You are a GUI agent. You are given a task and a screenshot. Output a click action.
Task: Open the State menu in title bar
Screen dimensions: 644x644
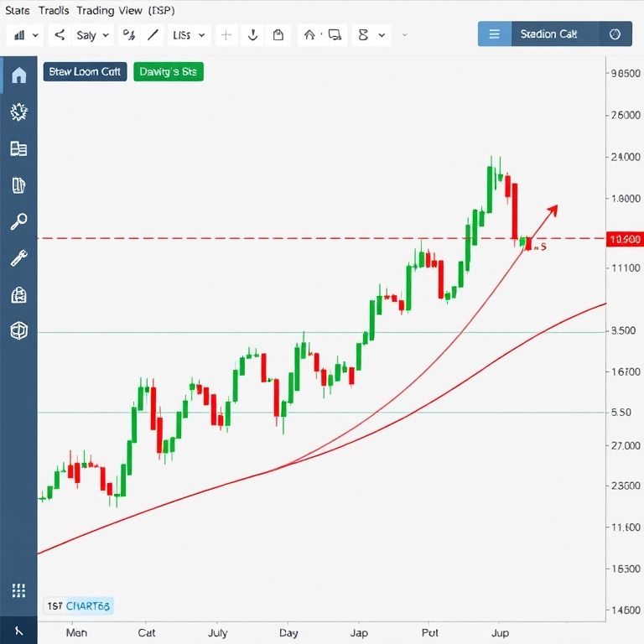[x=17, y=11]
